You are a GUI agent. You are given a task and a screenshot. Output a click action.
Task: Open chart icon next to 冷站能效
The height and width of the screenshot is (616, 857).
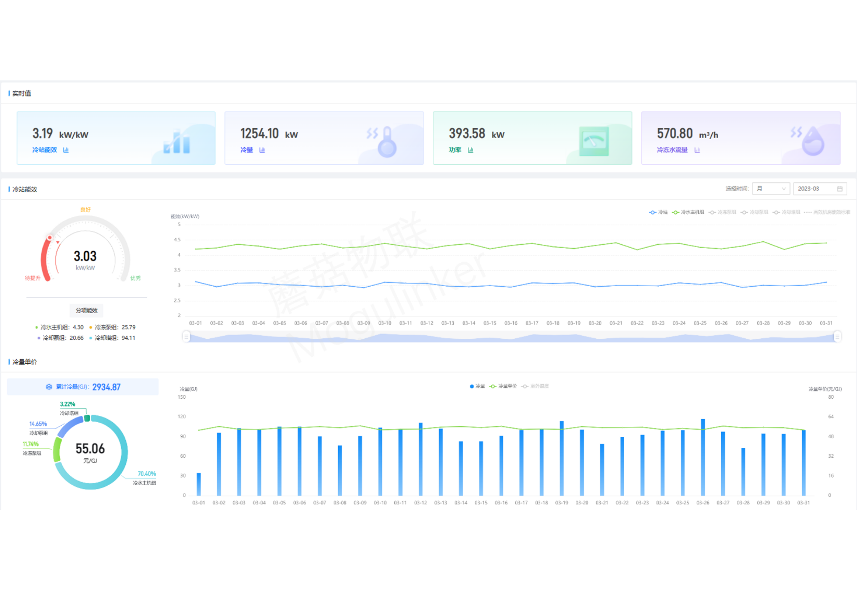[x=66, y=150]
